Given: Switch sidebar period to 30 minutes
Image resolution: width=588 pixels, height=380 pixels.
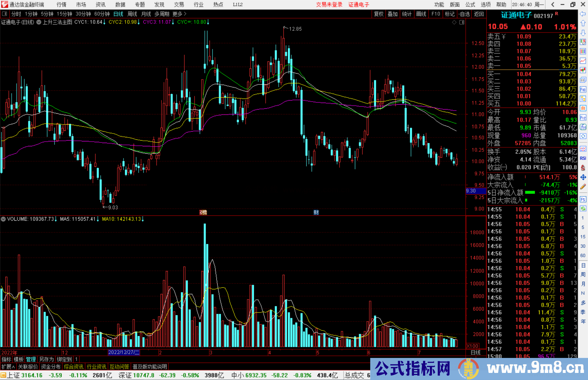Looking at the screenshot, I should (583, 246).
